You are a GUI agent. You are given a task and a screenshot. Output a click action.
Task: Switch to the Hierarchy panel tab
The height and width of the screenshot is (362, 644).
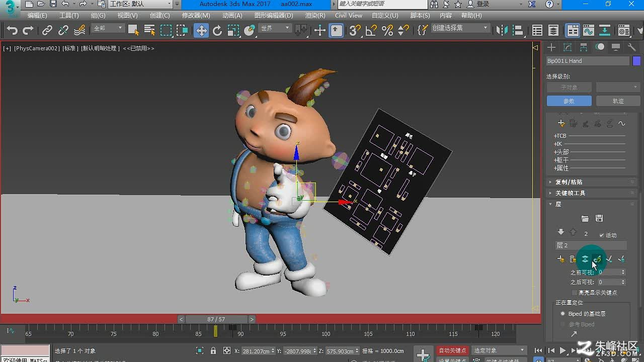[584, 47]
